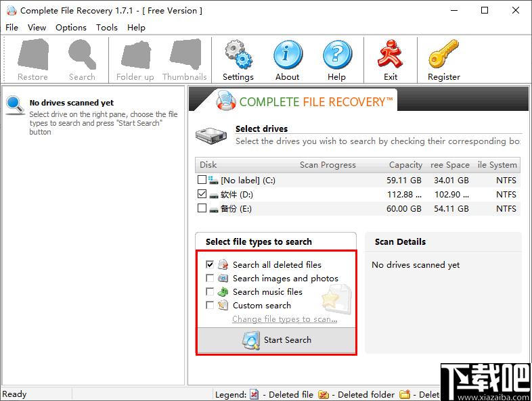
Task: Click 'No drives scanned yet' in Scan Details
Action: tap(416, 264)
